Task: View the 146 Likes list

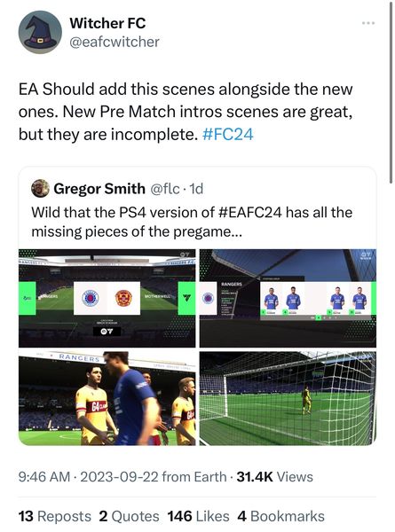Action: [x=198, y=516]
